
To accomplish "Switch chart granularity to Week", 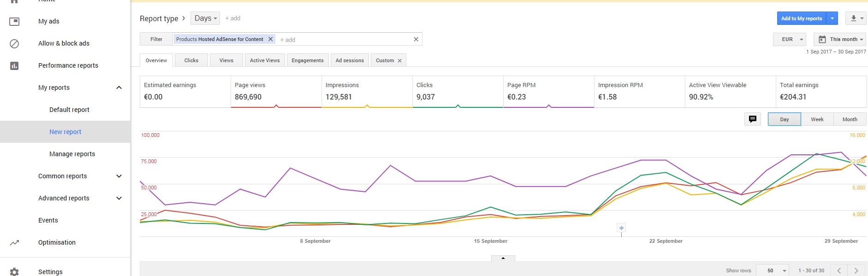I will point(817,119).
